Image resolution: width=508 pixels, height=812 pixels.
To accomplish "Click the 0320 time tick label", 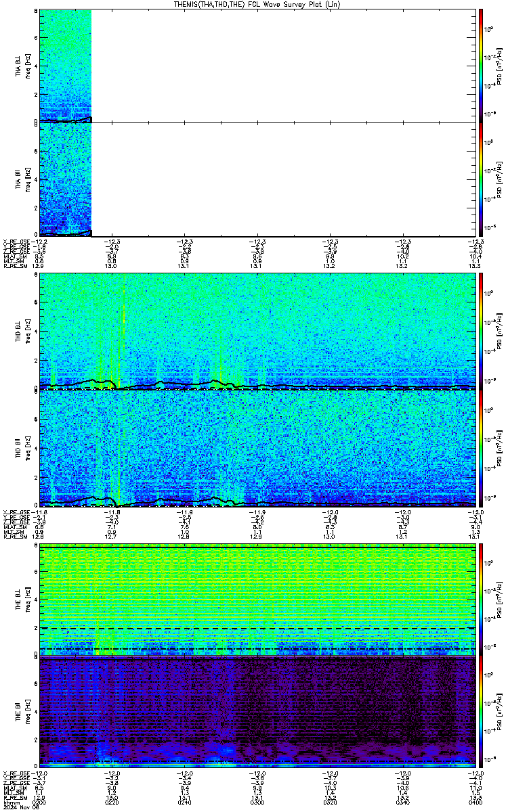I will [x=329, y=802].
